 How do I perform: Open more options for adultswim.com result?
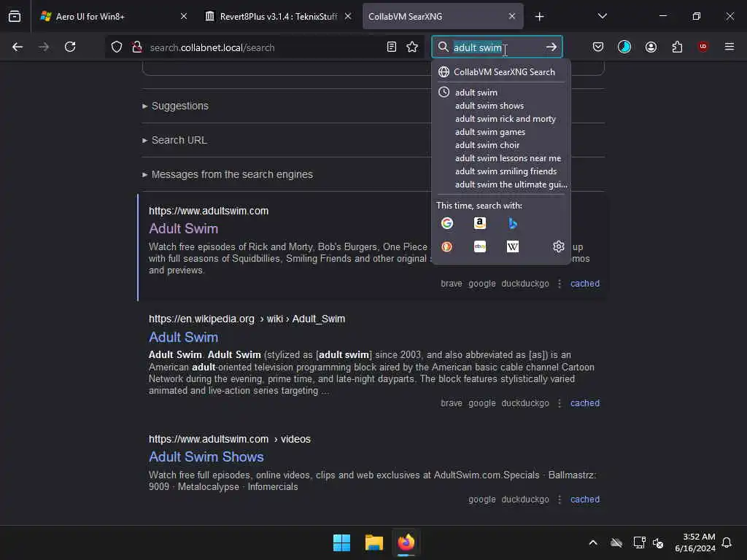[560, 284]
